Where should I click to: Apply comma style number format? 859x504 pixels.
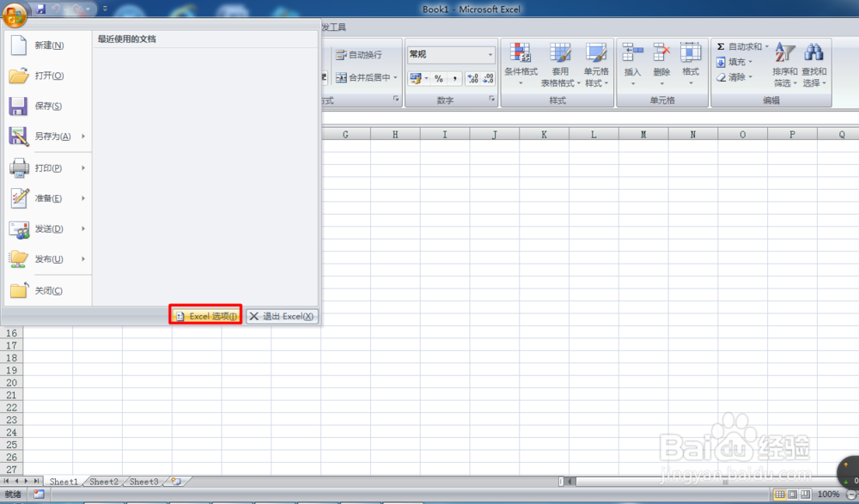pyautogui.click(x=454, y=78)
